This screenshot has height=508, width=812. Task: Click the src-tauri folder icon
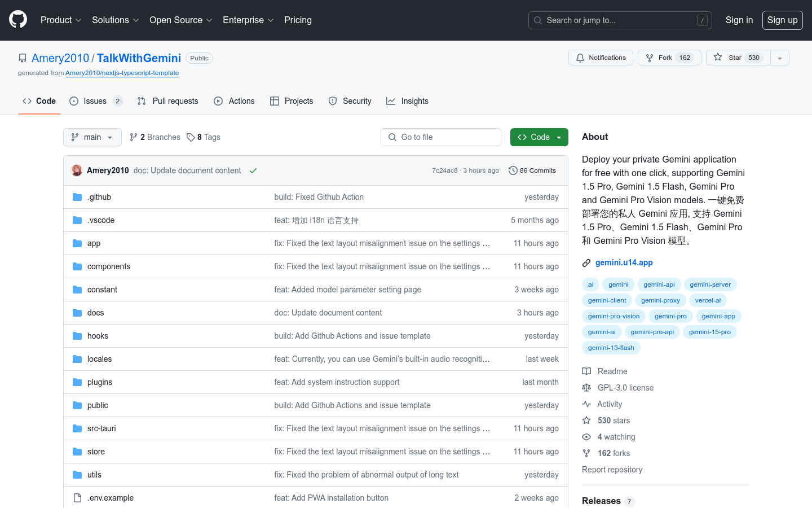click(x=77, y=428)
